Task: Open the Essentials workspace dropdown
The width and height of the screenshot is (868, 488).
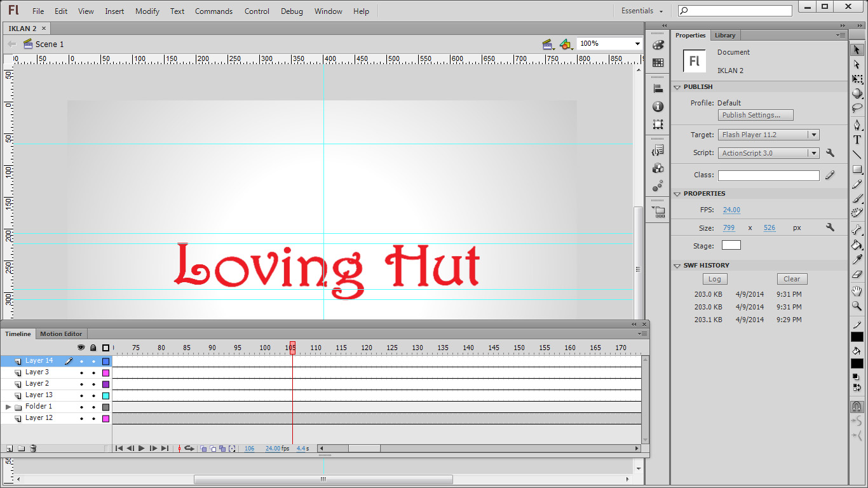Action: click(642, 11)
